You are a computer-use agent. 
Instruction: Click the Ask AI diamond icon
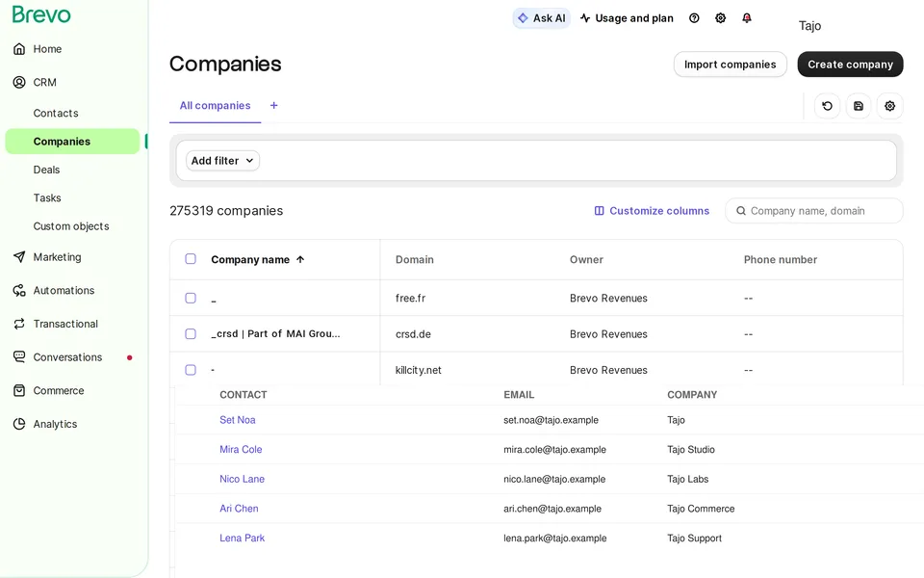tap(523, 18)
